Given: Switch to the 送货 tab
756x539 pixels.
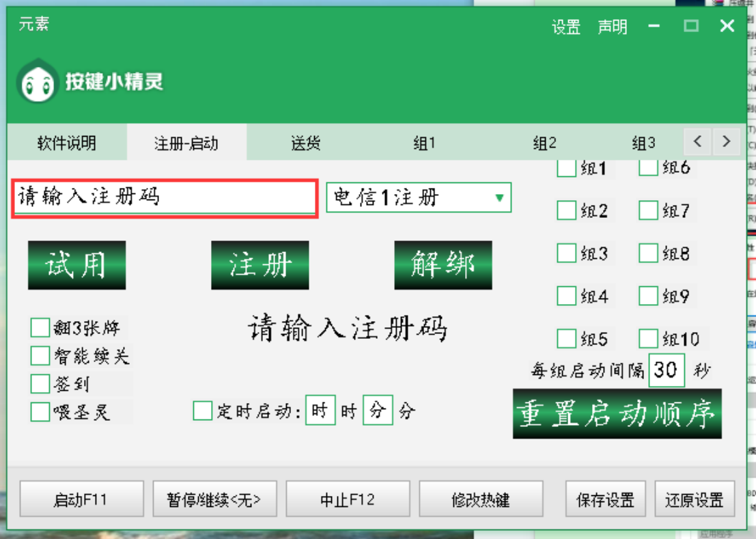Looking at the screenshot, I should coord(305,143).
